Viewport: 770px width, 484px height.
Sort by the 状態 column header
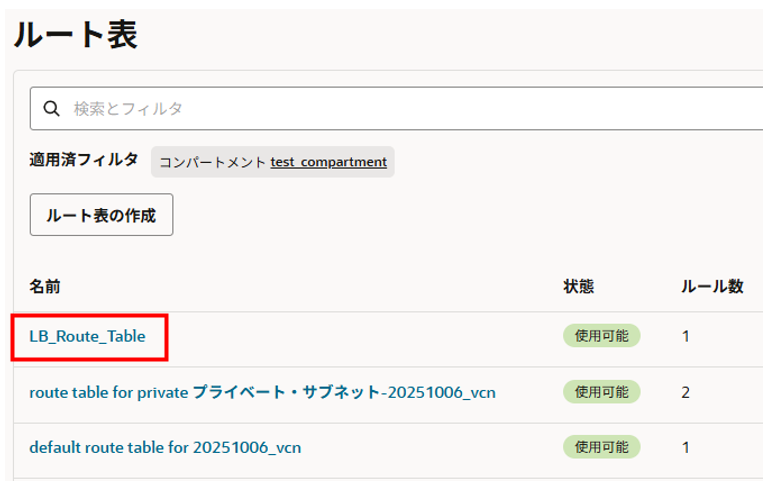579,287
